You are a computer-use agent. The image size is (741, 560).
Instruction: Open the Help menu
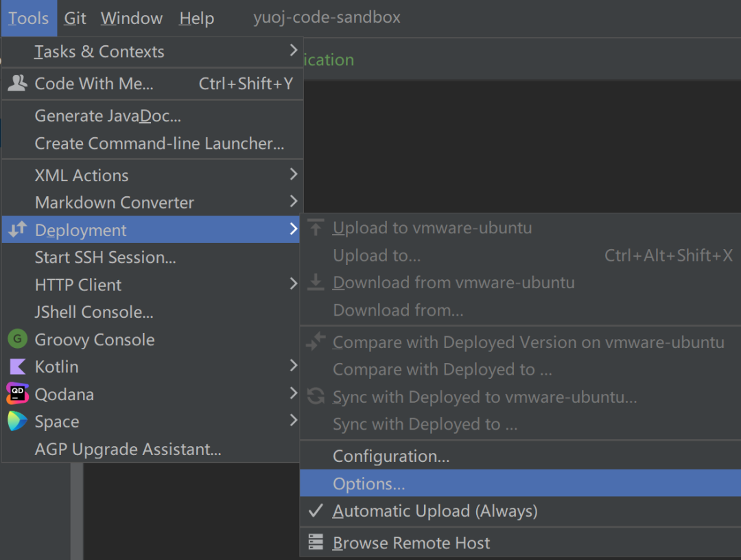[x=196, y=19]
